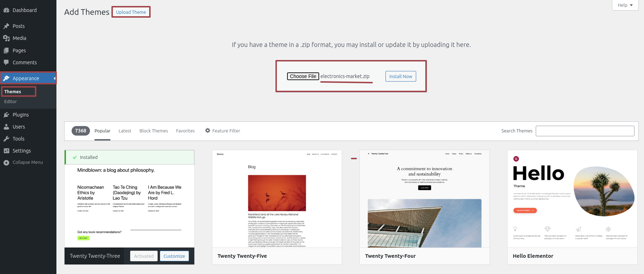Switch to the Block Themes tab
The width and height of the screenshot is (644, 274).
pyautogui.click(x=154, y=131)
